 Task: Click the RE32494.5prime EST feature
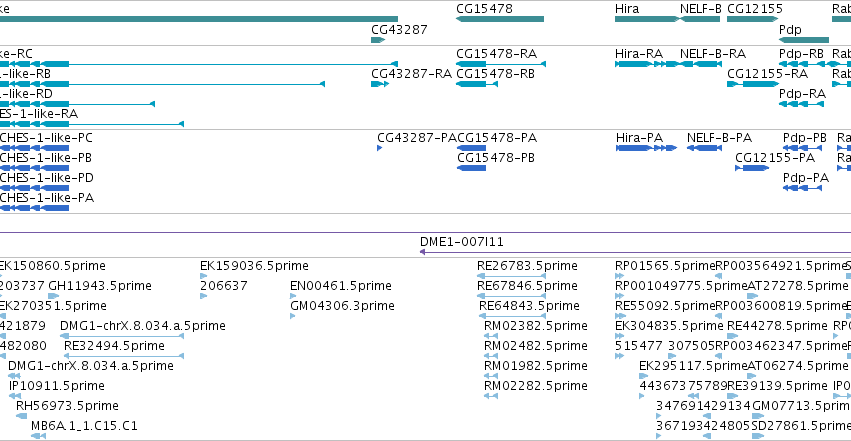tap(124, 356)
